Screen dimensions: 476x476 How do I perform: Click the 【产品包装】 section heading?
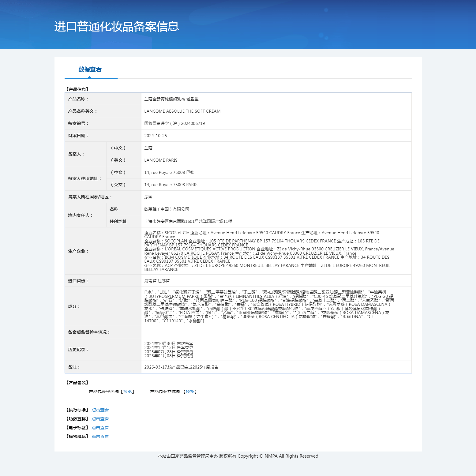click(77, 383)
